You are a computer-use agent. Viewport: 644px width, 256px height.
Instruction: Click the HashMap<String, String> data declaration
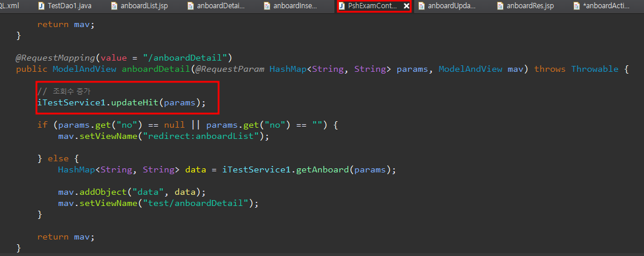(227, 169)
